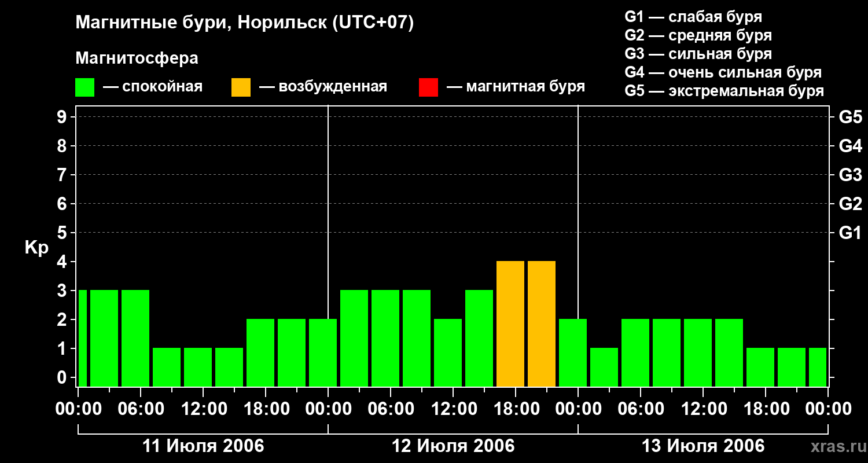Click the '11 Июля 2006' date label

pyautogui.click(x=203, y=446)
